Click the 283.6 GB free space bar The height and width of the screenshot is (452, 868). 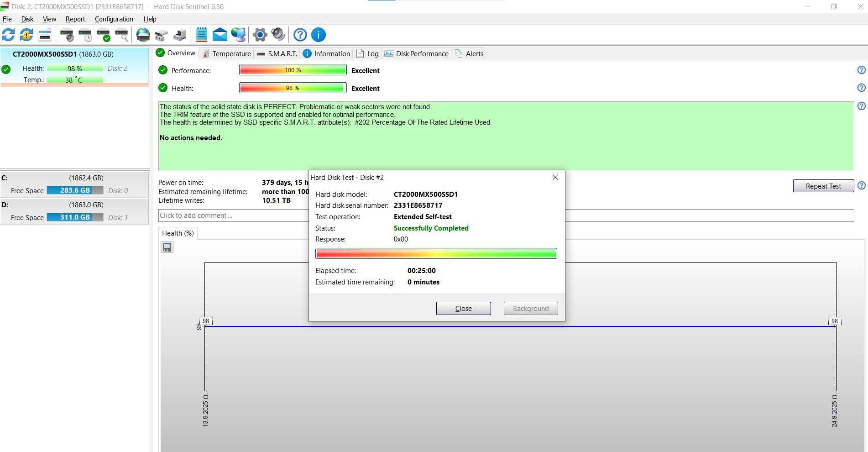coord(75,190)
